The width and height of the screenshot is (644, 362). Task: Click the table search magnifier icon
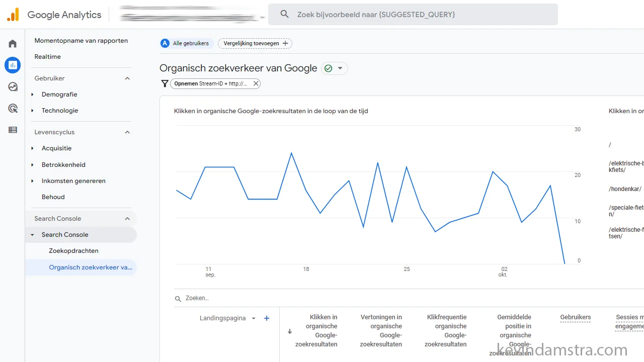(x=178, y=299)
